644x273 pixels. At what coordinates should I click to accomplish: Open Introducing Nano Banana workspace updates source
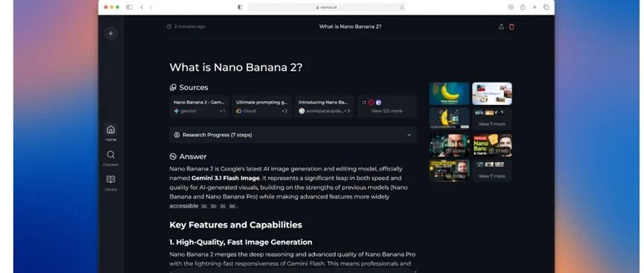(324, 106)
